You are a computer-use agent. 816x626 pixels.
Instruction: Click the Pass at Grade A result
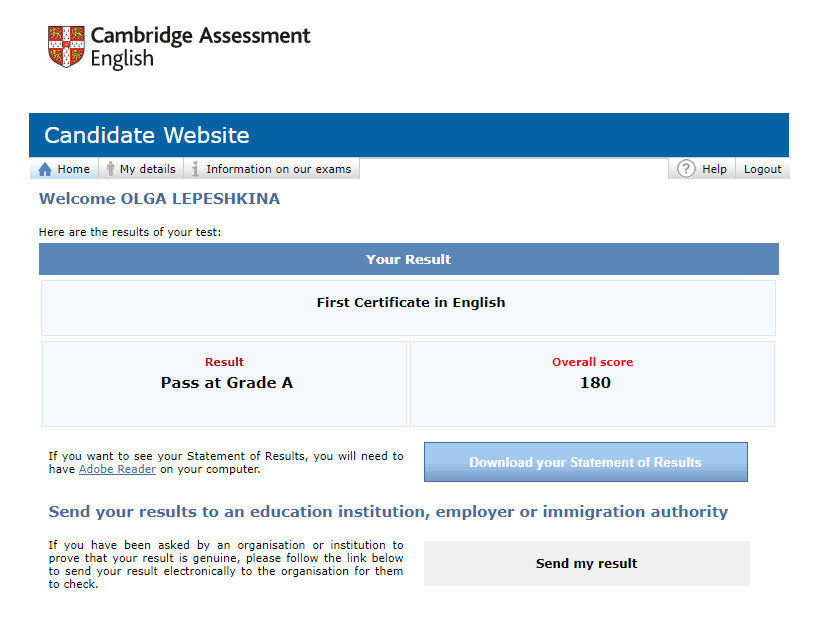tap(227, 383)
